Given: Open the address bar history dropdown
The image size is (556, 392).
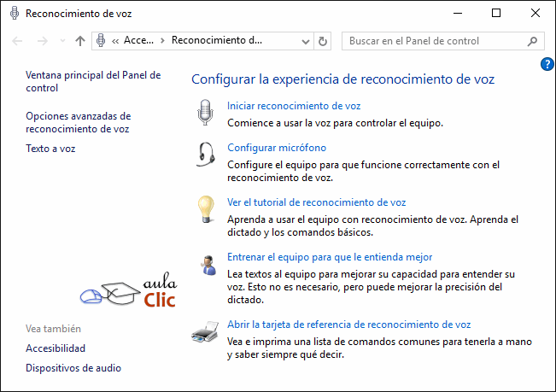Looking at the screenshot, I should (307, 41).
